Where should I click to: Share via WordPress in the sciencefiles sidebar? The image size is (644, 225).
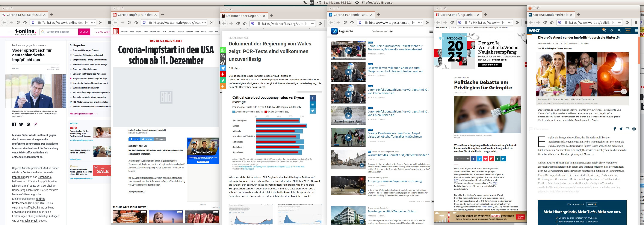pyautogui.click(x=222, y=62)
